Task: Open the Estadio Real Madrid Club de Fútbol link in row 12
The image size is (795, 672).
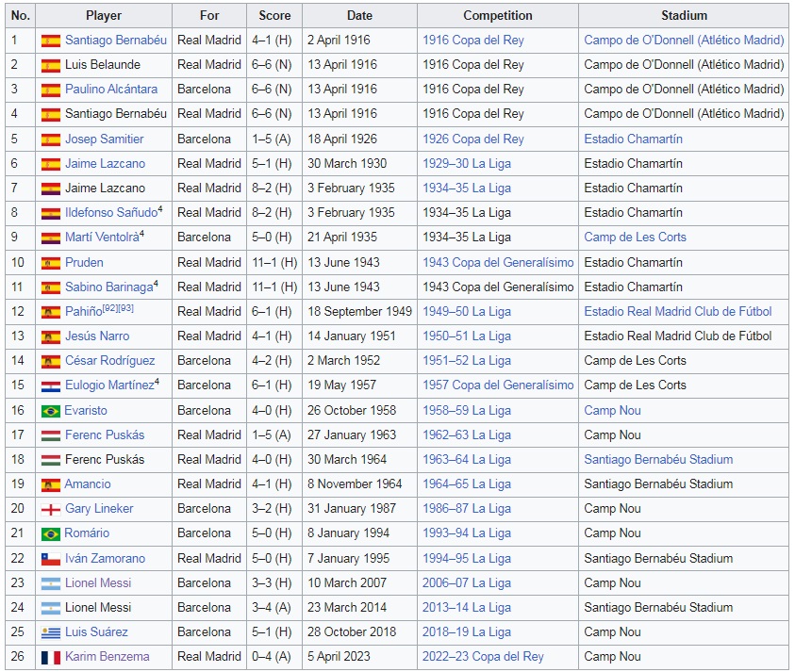Action: (677, 311)
